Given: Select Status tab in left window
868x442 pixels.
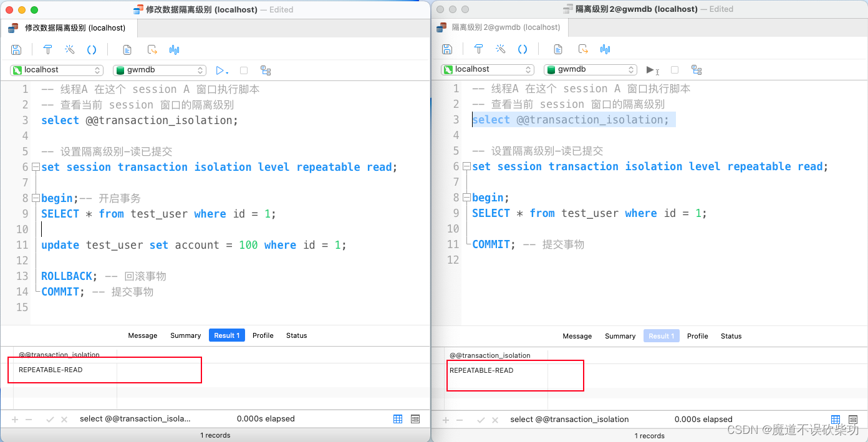Looking at the screenshot, I should tap(297, 335).
